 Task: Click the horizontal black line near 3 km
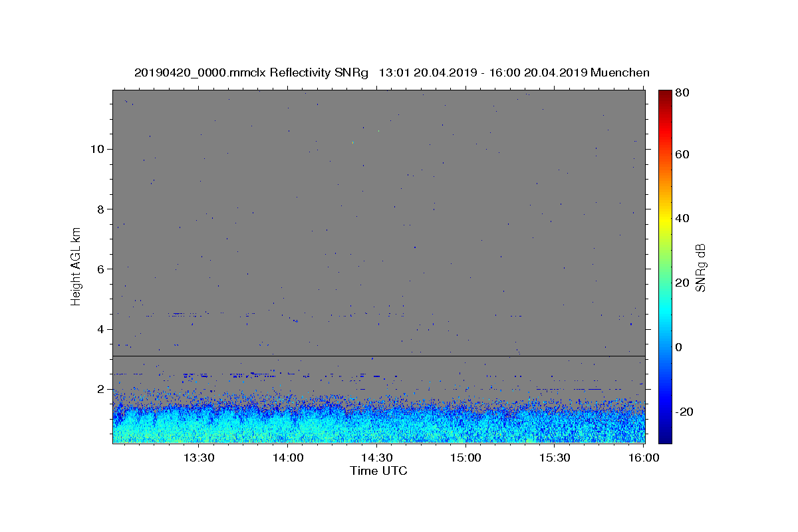pos(378,356)
